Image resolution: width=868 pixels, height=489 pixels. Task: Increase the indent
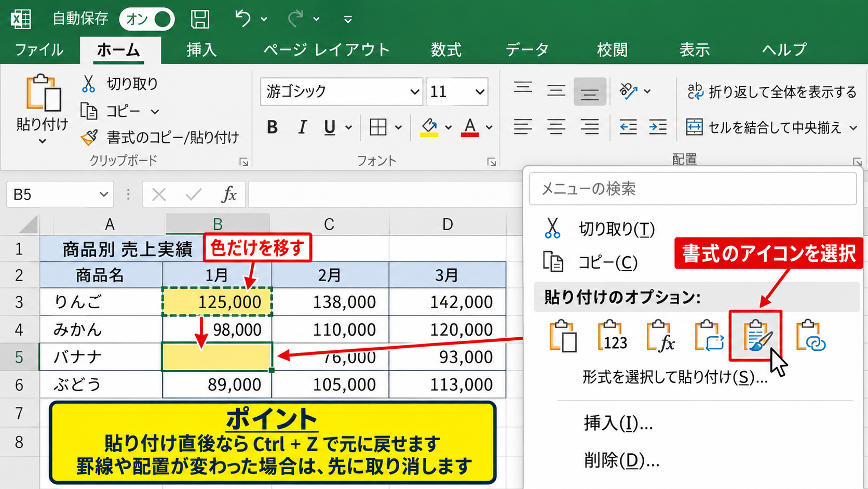coord(658,127)
